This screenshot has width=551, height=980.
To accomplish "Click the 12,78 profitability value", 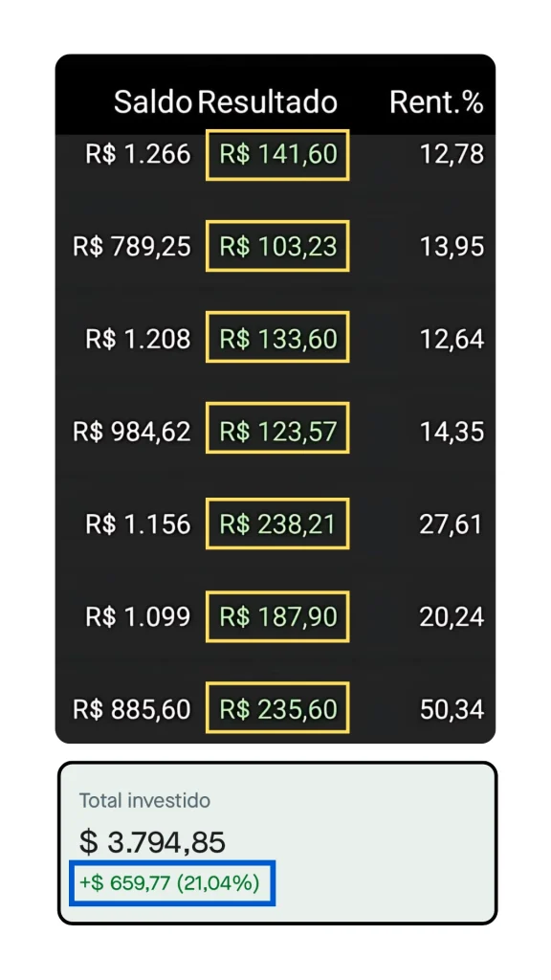I will (452, 154).
